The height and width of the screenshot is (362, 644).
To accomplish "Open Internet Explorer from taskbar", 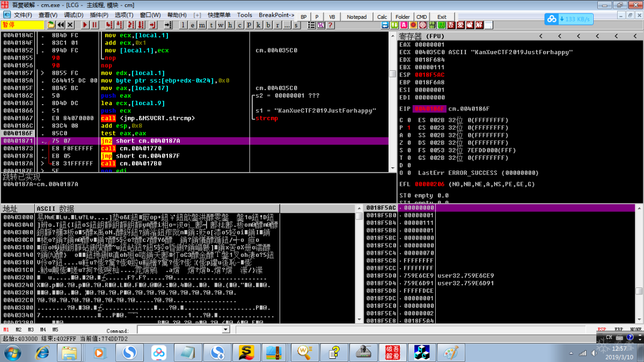I will click(x=42, y=352).
